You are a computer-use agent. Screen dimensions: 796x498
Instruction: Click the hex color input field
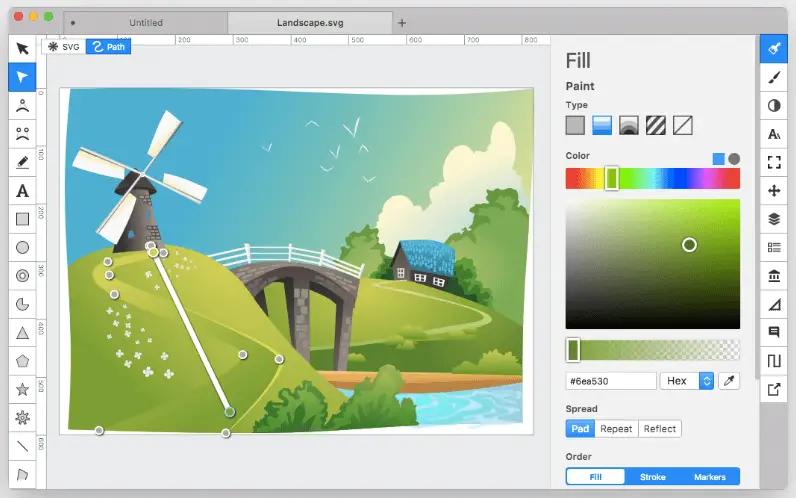pyautogui.click(x=610, y=381)
